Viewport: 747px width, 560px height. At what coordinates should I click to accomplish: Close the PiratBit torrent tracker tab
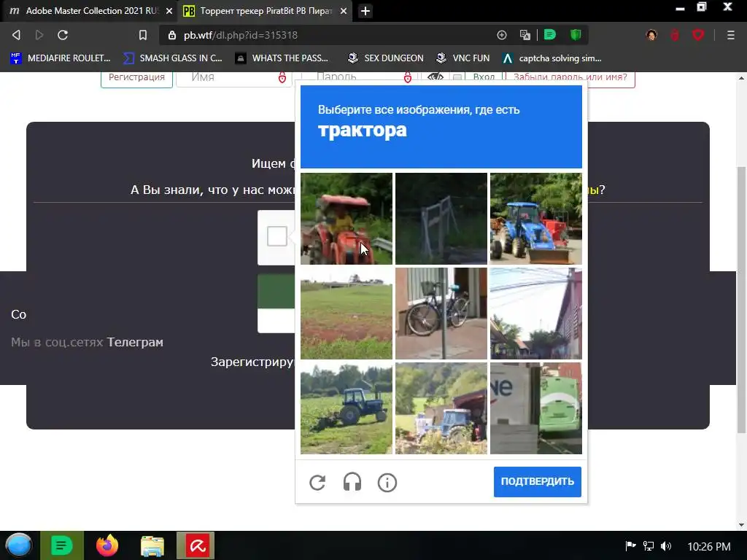344,11
